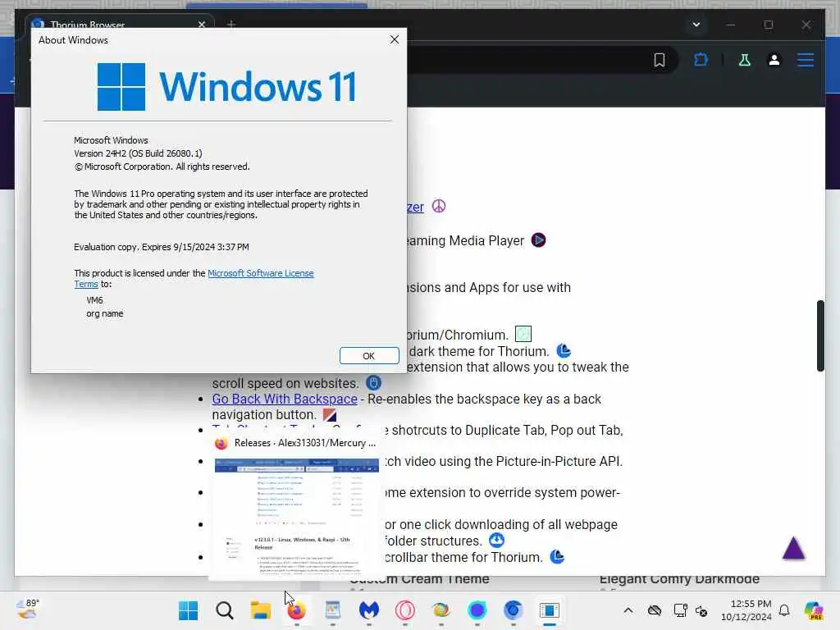Click the Go Back With Backspace extension icon
840x630 pixels.
click(x=330, y=414)
